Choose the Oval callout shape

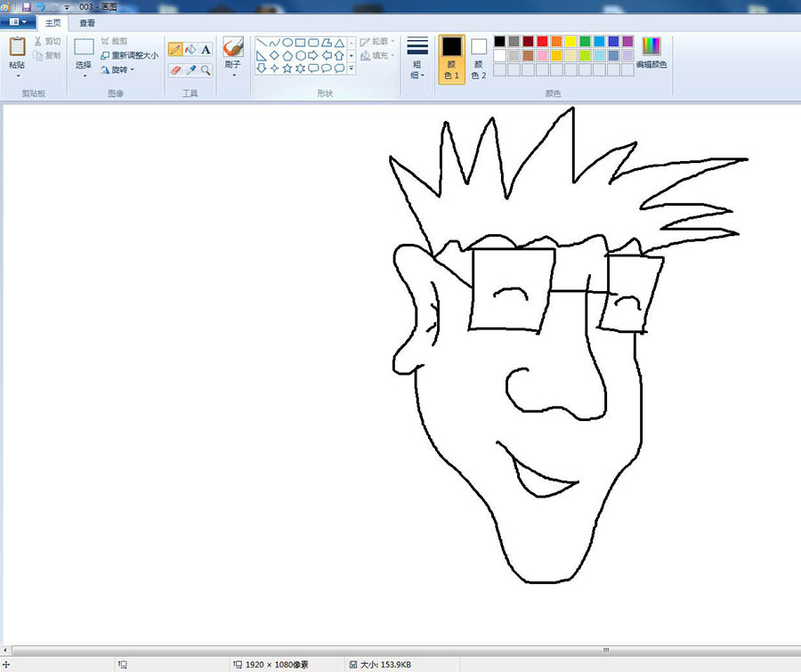(x=327, y=68)
